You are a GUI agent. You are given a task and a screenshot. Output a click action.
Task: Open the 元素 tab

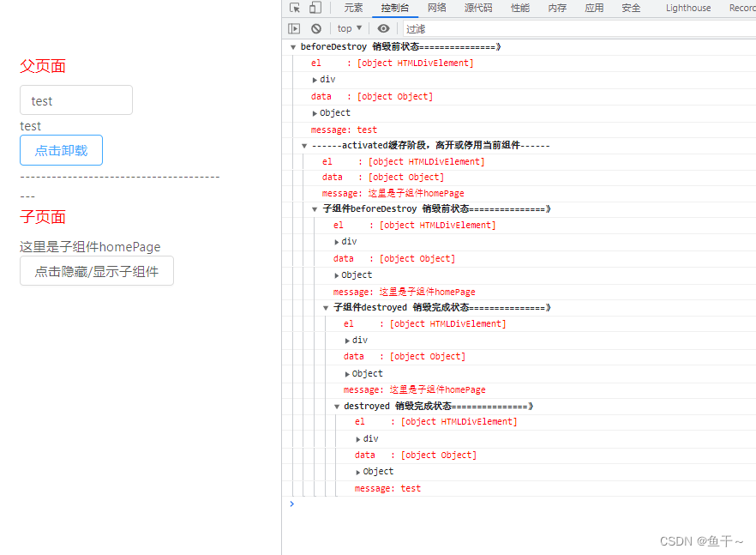tap(353, 9)
